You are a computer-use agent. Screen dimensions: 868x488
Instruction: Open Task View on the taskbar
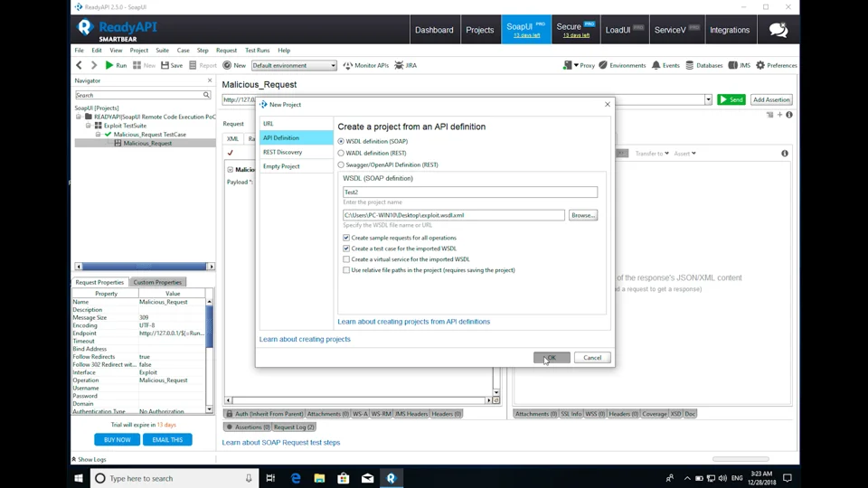[x=270, y=478]
